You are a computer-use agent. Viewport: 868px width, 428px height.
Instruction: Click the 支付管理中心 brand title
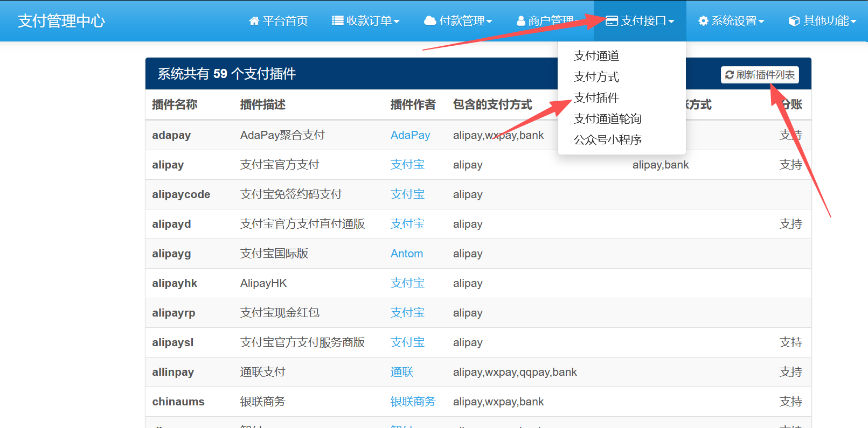[x=61, y=21]
